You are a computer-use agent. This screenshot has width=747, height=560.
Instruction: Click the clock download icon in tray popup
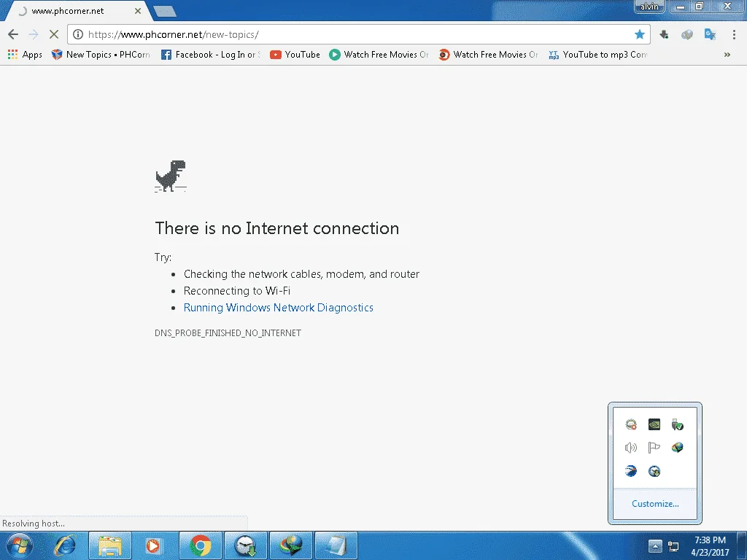pyautogui.click(x=654, y=471)
